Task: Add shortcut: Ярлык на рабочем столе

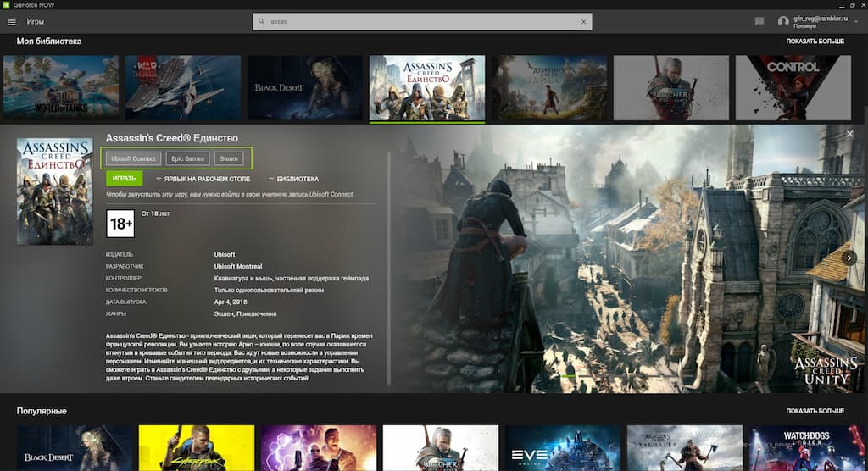Action: point(203,179)
